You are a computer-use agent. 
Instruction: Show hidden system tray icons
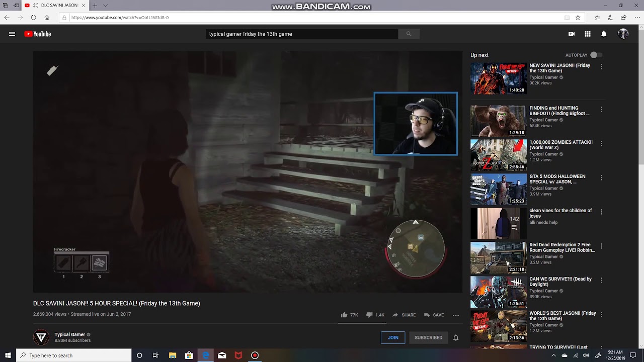(x=553, y=355)
